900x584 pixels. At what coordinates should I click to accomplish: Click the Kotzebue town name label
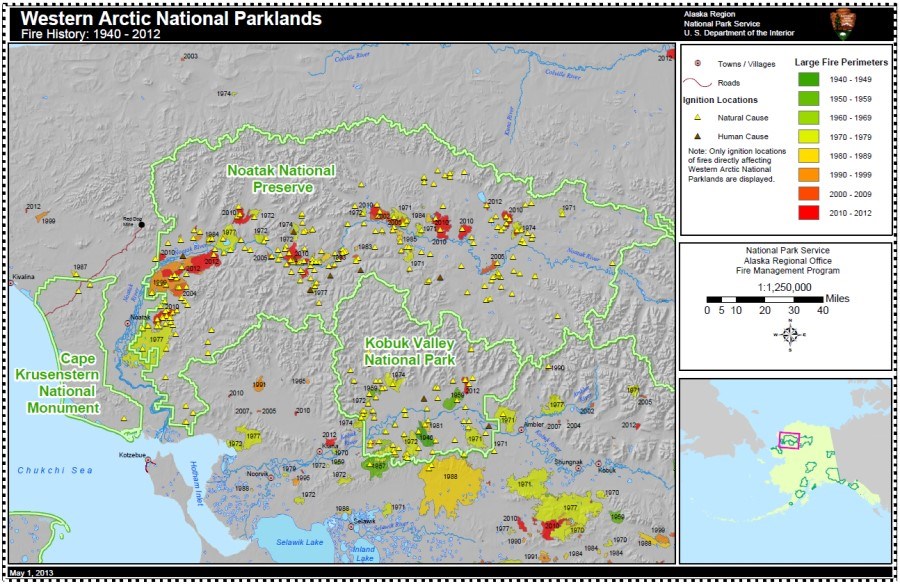(132, 455)
